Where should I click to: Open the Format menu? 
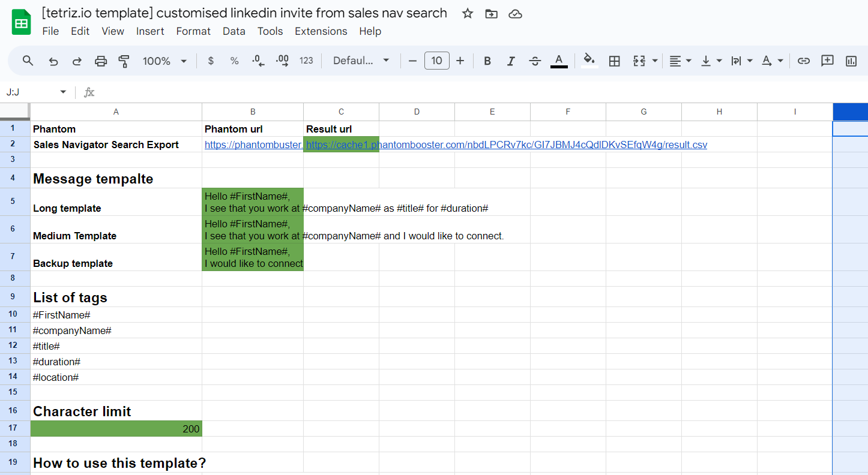tap(193, 31)
